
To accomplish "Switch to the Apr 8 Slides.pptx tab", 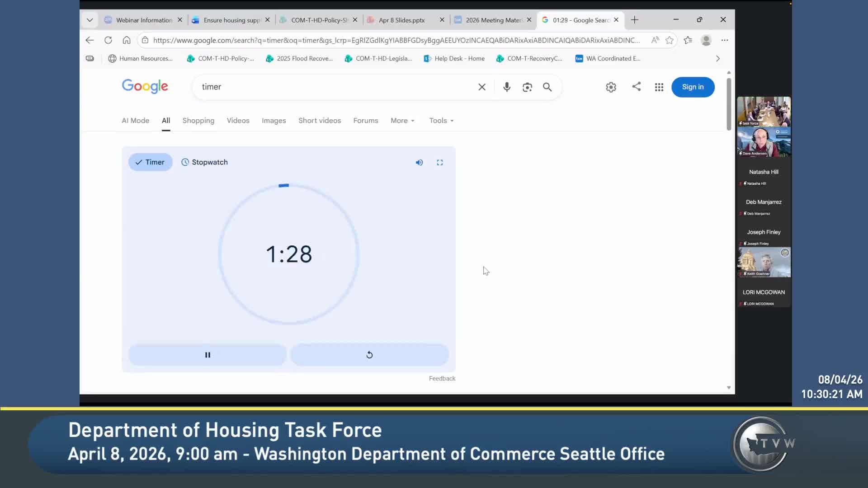I will pyautogui.click(x=401, y=20).
